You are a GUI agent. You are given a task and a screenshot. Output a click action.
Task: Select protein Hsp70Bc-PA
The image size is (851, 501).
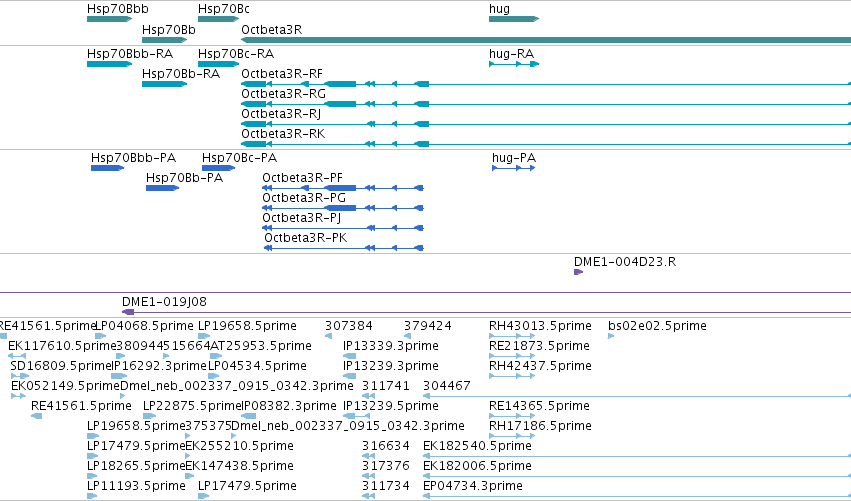pos(239,158)
